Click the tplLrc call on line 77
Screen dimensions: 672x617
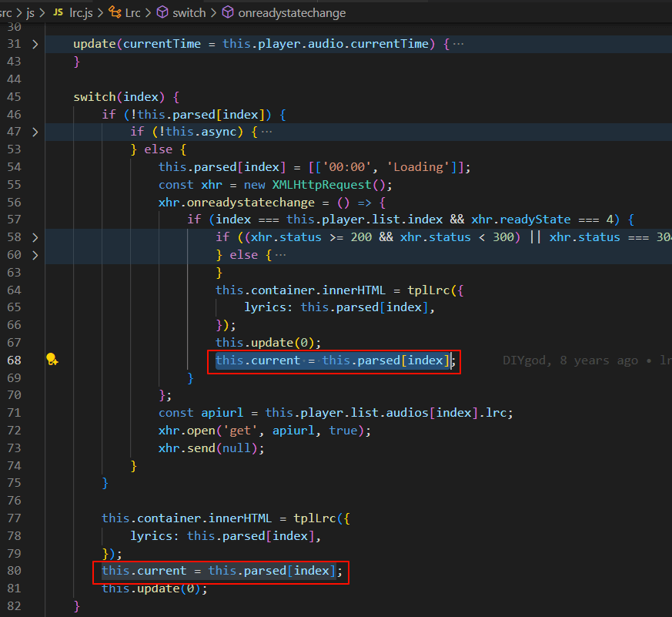[315, 518]
